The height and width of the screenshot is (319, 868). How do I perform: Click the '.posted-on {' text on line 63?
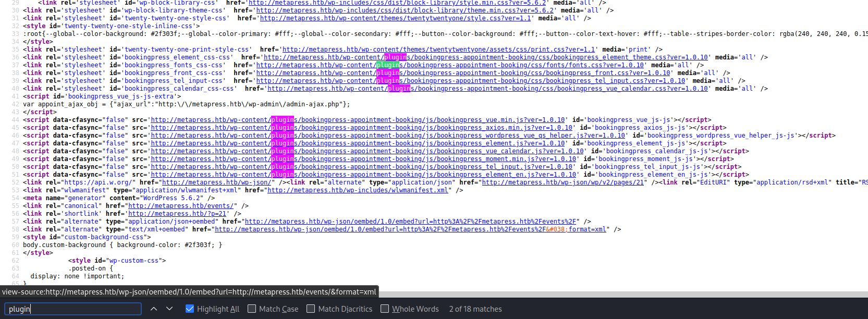coord(91,268)
